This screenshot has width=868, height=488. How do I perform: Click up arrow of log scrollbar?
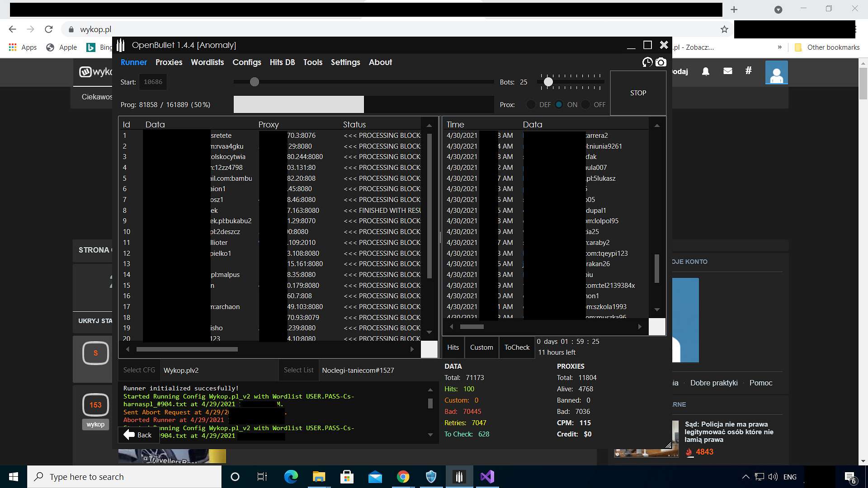tap(430, 389)
